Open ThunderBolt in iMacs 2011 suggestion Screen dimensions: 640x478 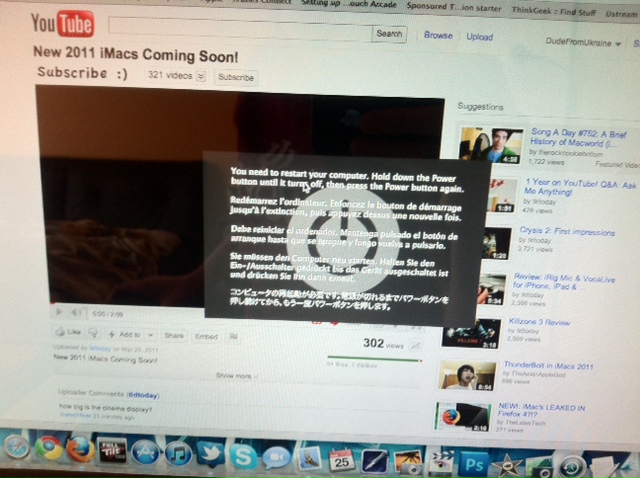548,365
